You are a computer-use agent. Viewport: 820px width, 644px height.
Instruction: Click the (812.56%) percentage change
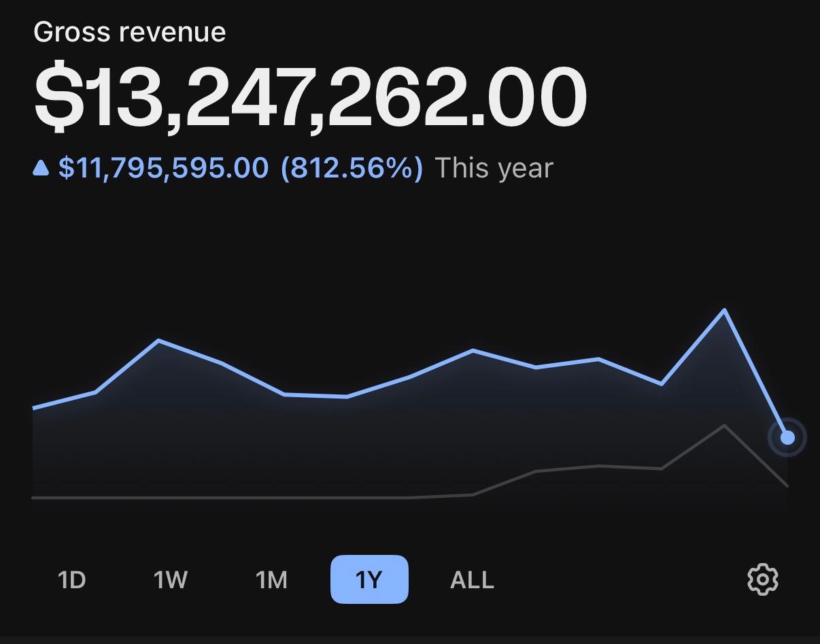352,168
